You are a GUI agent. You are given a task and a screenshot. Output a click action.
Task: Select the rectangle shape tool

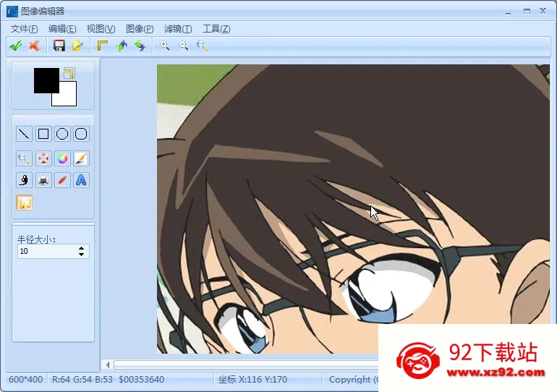tap(43, 134)
